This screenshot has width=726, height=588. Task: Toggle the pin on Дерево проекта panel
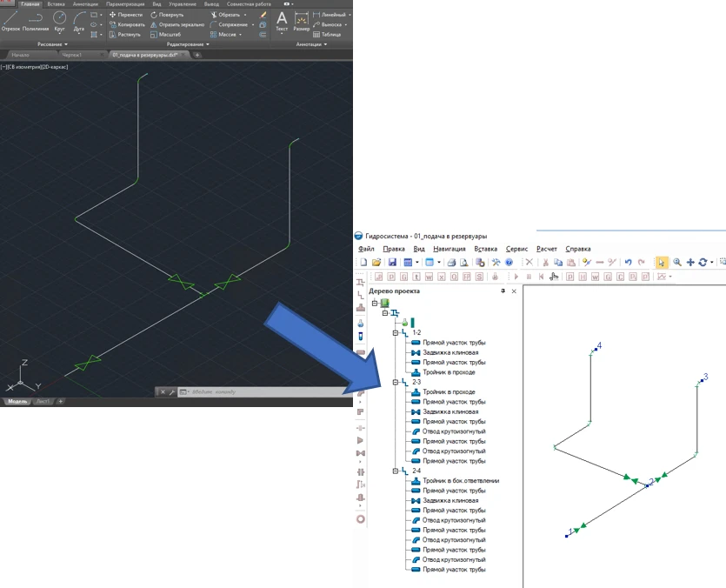point(503,291)
